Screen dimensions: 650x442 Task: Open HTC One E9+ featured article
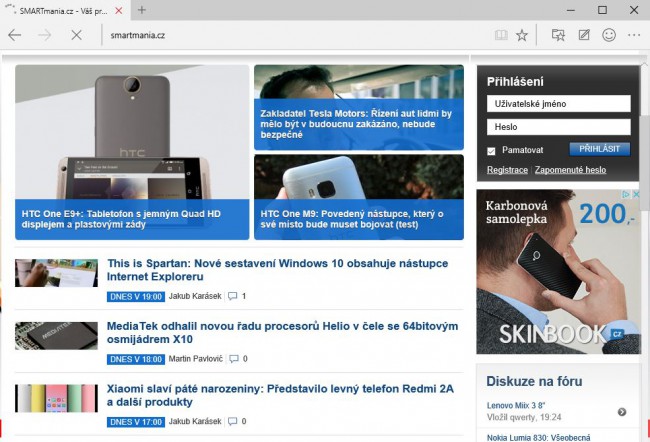coord(132,153)
